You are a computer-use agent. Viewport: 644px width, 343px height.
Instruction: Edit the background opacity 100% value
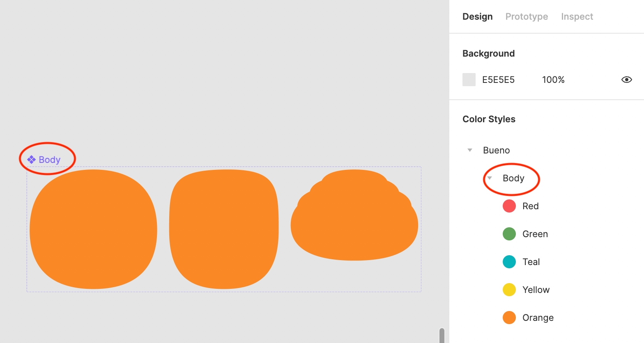point(553,80)
